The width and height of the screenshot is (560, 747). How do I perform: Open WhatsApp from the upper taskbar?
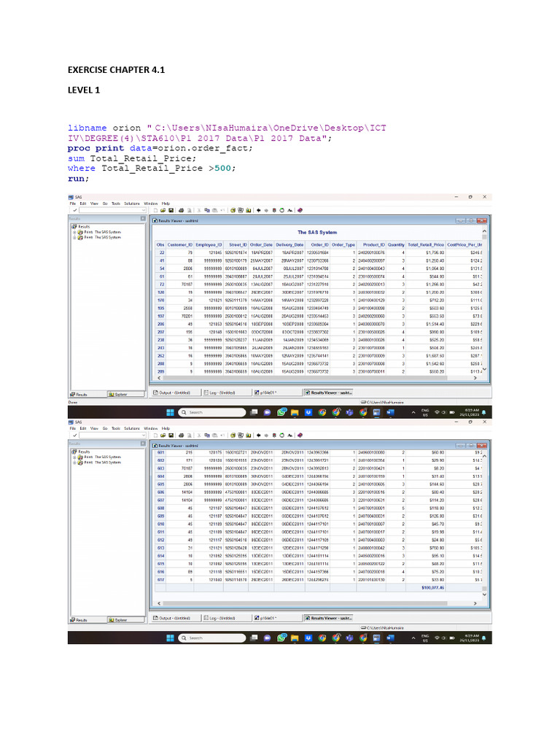281,412
